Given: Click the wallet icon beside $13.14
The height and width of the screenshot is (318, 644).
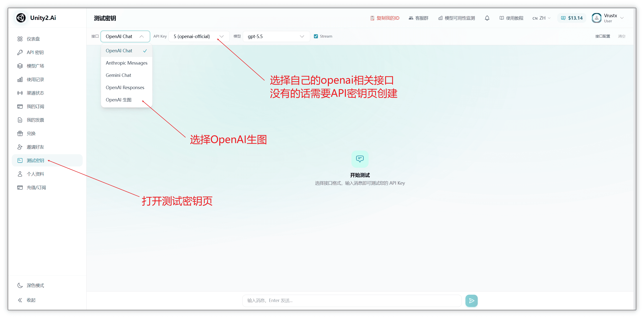Looking at the screenshot, I should [x=563, y=18].
